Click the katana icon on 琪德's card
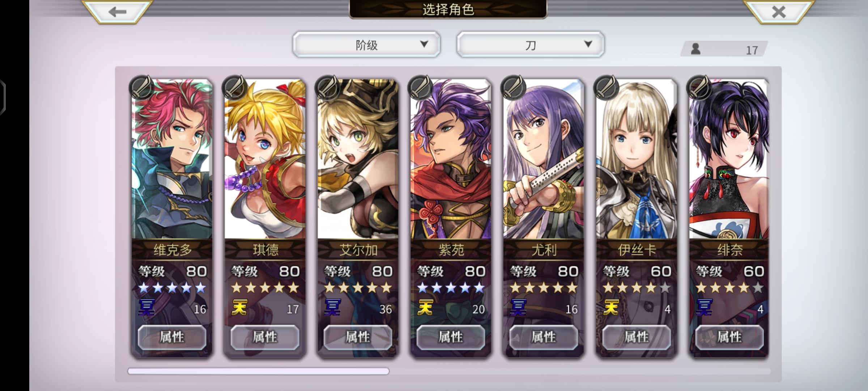This screenshot has height=391, width=868. [x=234, y=88]
